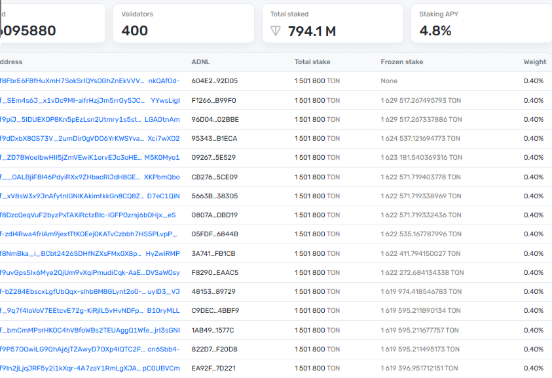Open the validator address ending 0Hjx_eS

point(88,215)
